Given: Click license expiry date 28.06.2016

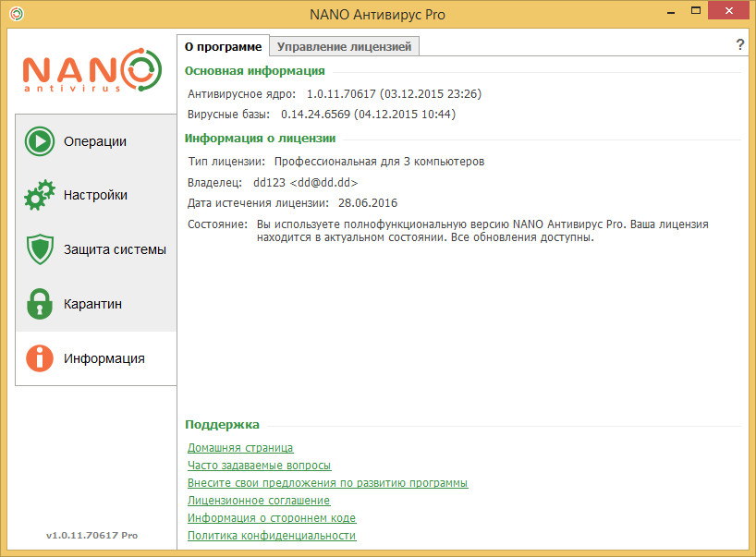Looking at the screenshot, I should click(x=368, y=203).
